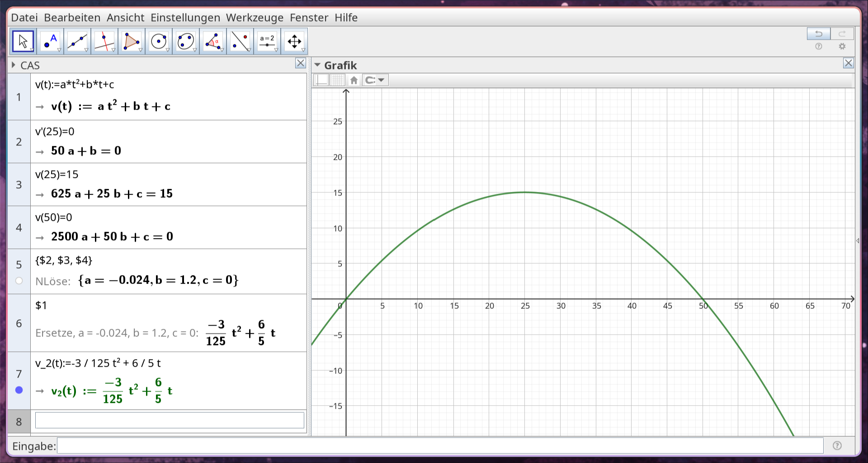Screen dimensions: 868x463
Task: Open the Bearbeiten menu
Action: coord(72,18)
